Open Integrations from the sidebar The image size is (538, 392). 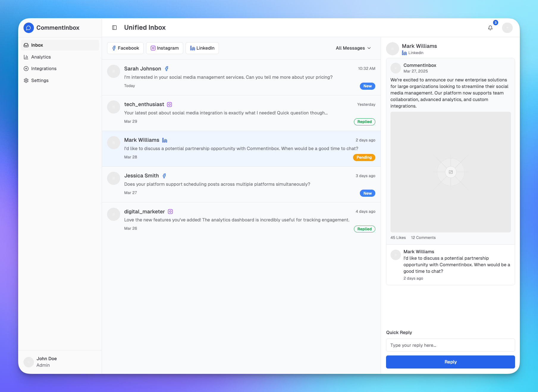[x=44, y=68]
